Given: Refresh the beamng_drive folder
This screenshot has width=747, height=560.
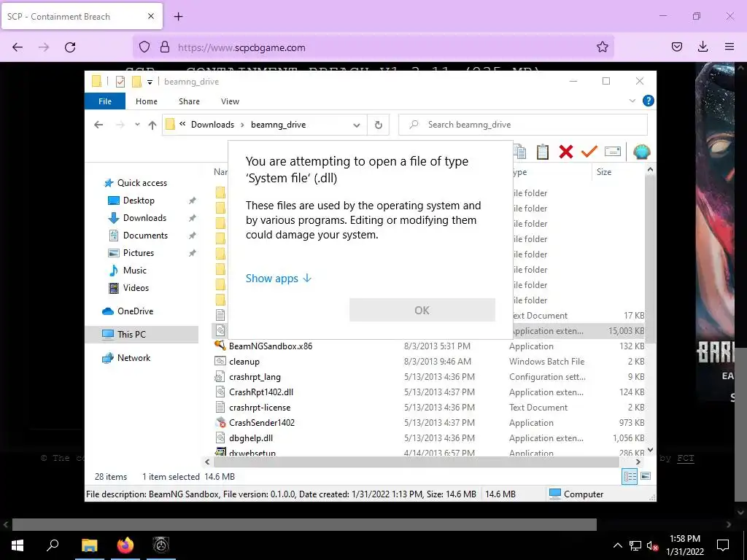Looking at the screenshot, I should (x=379, y=125).
